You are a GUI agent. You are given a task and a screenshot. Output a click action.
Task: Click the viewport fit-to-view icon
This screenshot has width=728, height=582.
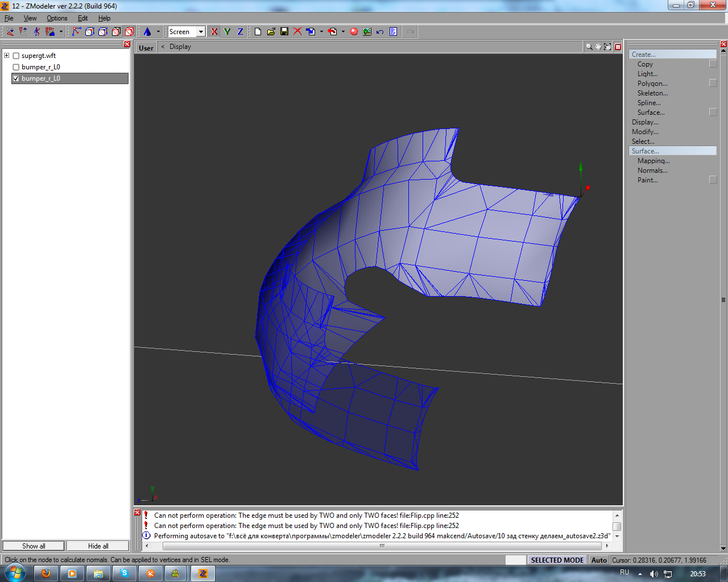(x=607, y=47)
